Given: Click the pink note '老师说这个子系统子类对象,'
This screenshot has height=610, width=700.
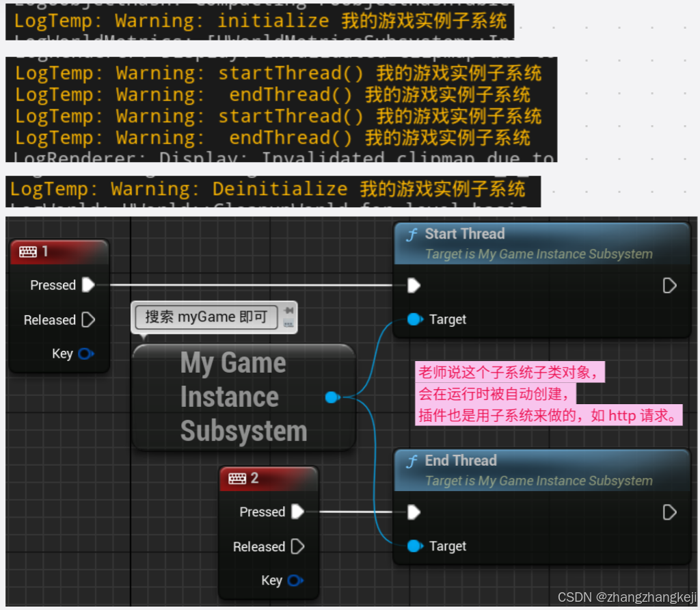Looking at the screenshot, I should click(510, 372).
